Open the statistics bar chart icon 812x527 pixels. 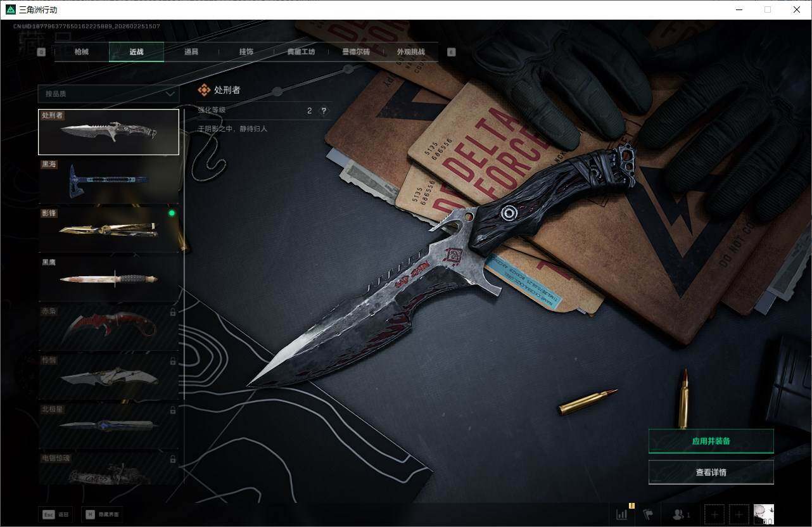(x=622, y=514)
